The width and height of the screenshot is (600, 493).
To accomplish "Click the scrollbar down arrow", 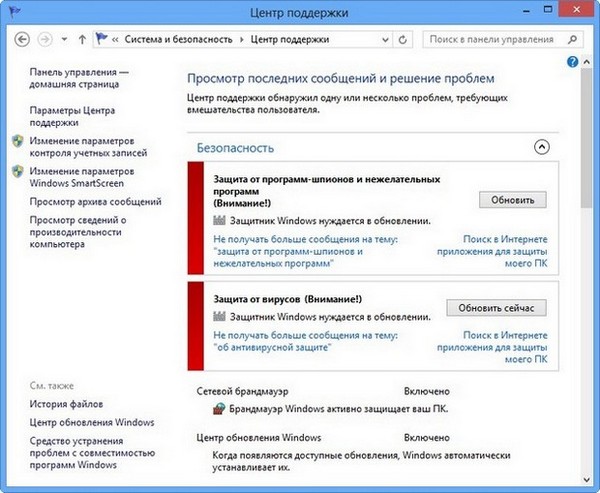I will click(586, 479).
